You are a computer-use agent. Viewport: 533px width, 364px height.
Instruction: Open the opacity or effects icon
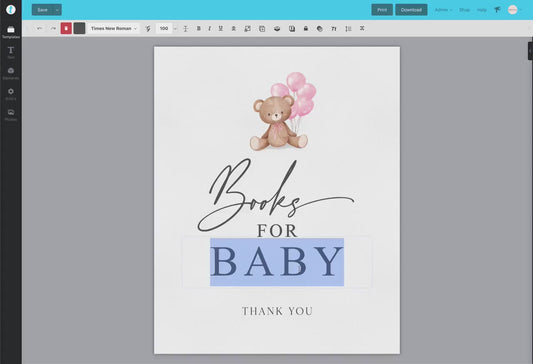320,29
